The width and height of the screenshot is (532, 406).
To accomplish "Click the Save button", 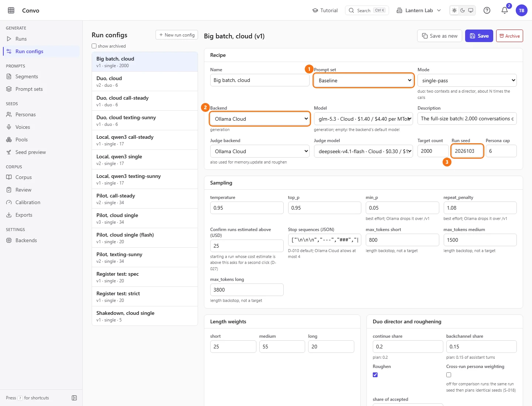I will point(479,36).
